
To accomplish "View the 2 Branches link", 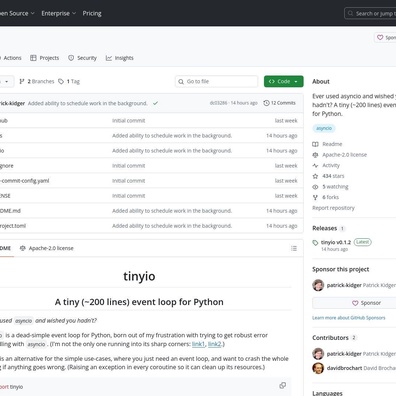I will pos(37,81).
